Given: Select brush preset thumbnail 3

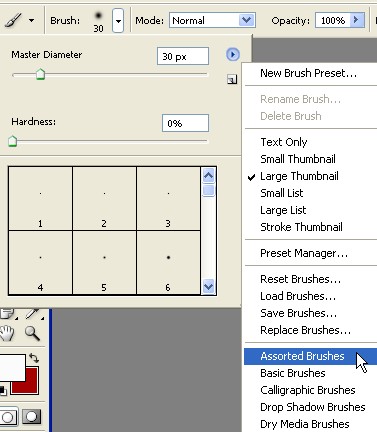Looking at the screenshot, I should pos(168,198).
